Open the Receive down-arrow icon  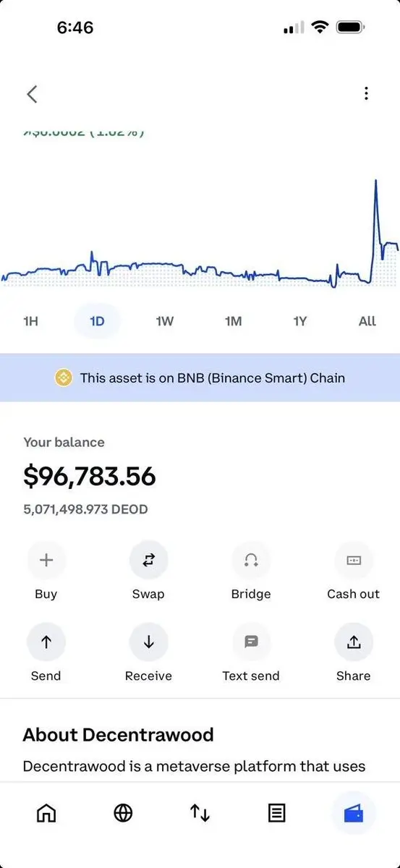pos(148,642)
